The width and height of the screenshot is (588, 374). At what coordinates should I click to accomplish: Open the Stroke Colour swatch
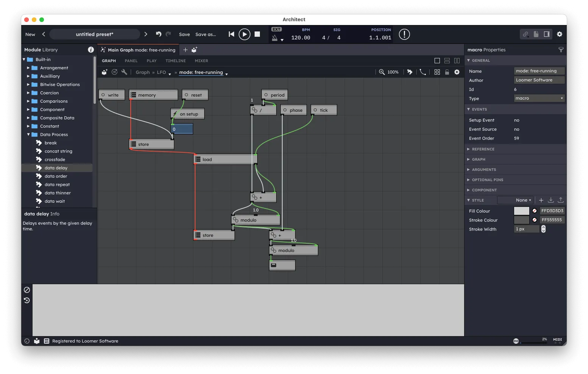(x=521, y=220)
